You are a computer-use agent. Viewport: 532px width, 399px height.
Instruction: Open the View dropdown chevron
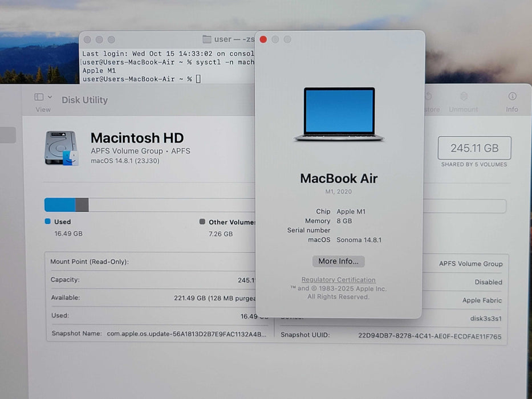[50, 97]
